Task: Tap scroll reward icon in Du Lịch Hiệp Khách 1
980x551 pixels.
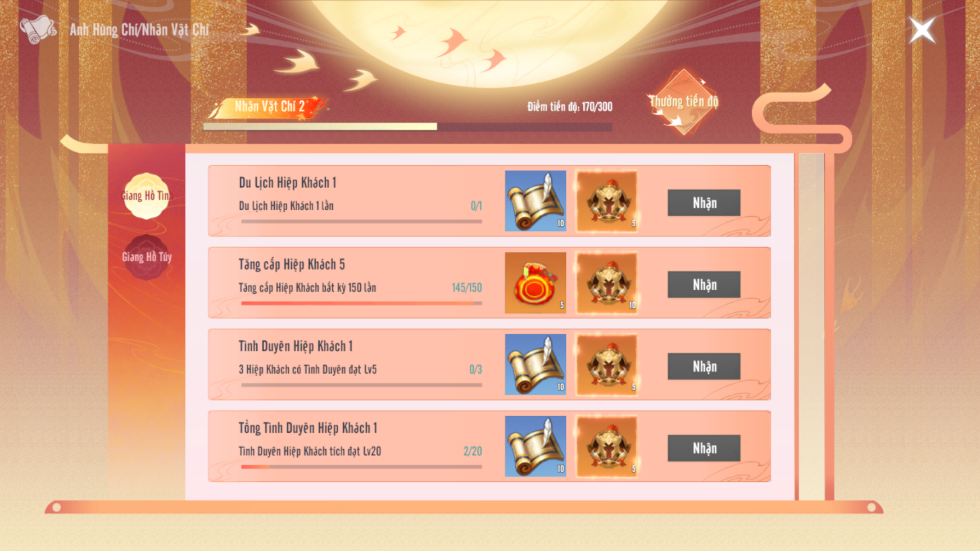Action: click(x=536, y=201)
